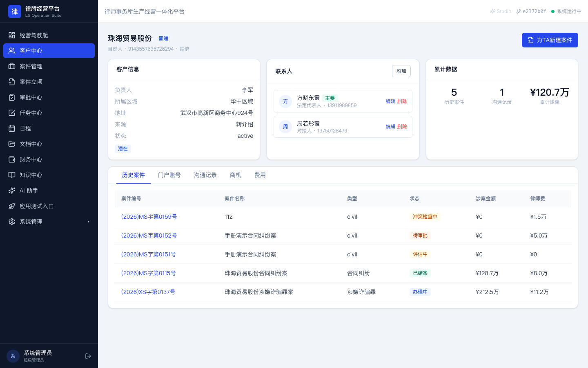Image resolution: width=588 pixels, height=368 pixels.
Task: Click the AI 助手 sparkle icon
Action: 12,191
